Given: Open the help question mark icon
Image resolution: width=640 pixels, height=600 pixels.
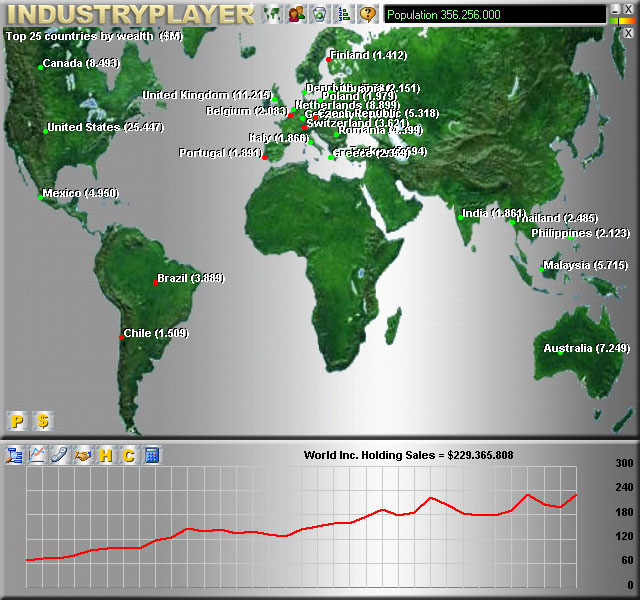Looking at the screenshot, I should point(368,14).
